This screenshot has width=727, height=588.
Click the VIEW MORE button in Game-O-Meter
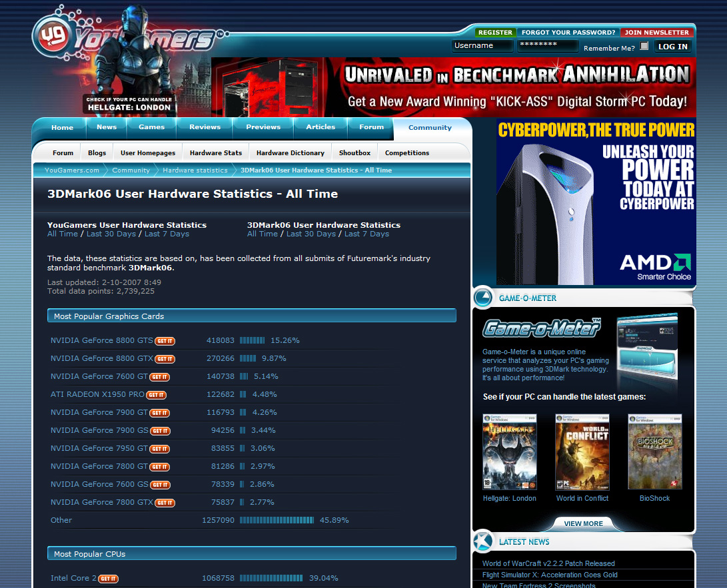click(x=583, y=523)
